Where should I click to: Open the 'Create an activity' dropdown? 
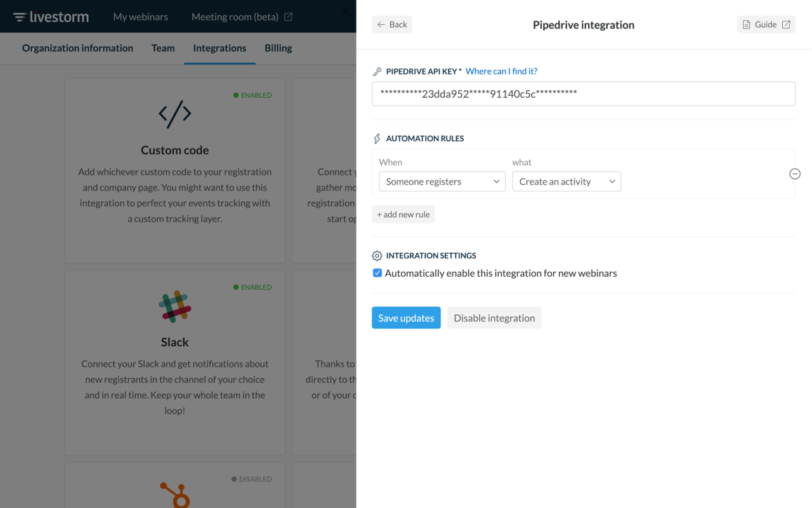(566, 181)
